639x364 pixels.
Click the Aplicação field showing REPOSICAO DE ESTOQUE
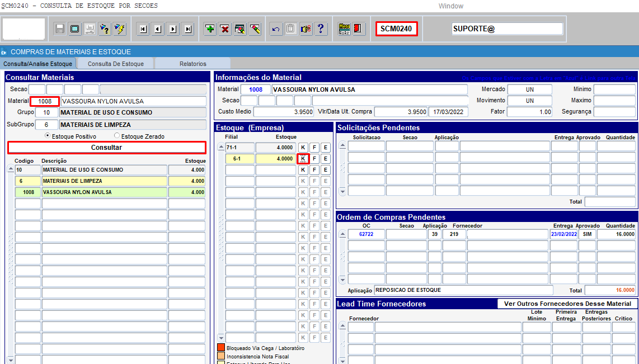pos(463,290)
